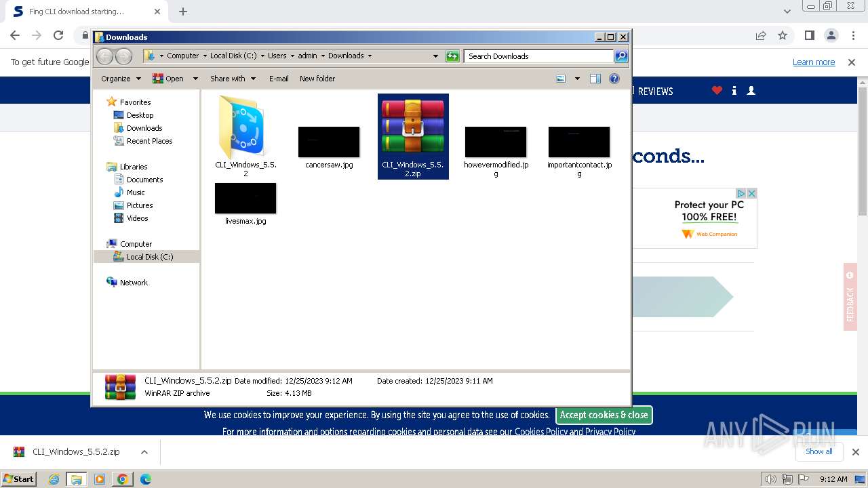Click the Open toolbar button

click(168, 79)
